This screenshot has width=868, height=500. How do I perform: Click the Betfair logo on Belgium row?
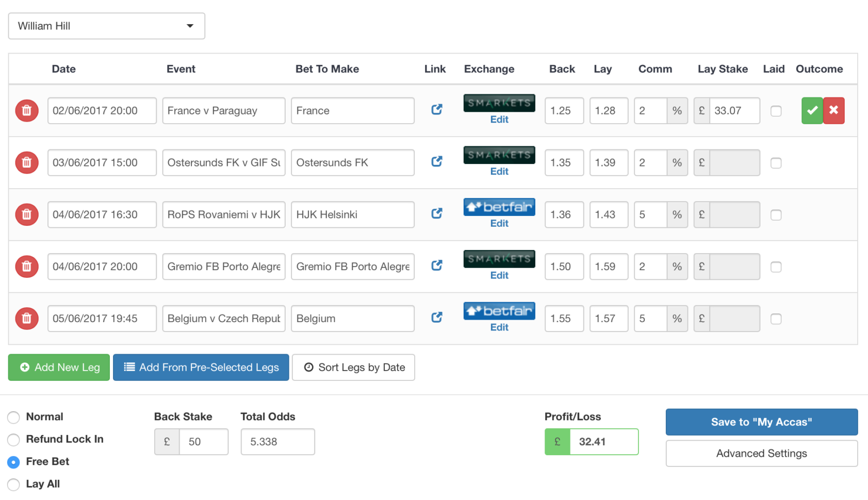(499, 310)
